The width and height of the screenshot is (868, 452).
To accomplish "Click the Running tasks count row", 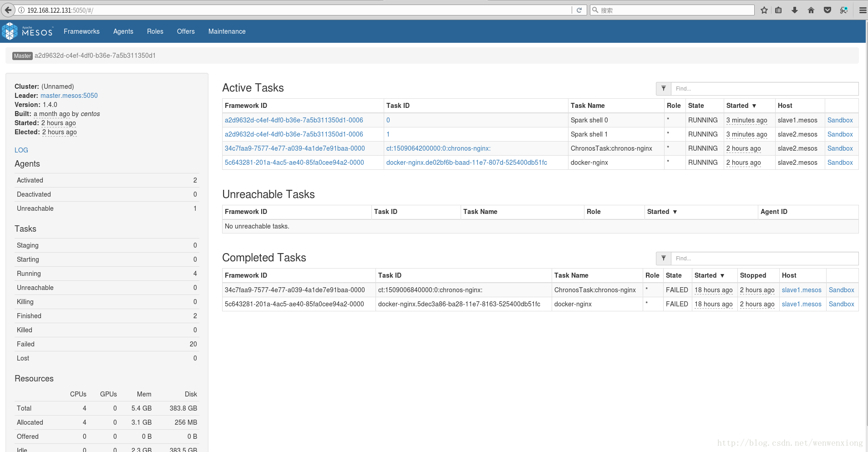I will coord(107,274).
